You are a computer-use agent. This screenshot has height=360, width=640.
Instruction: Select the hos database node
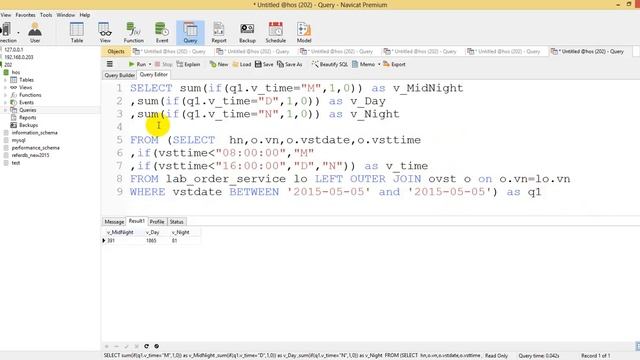(16, 72)
